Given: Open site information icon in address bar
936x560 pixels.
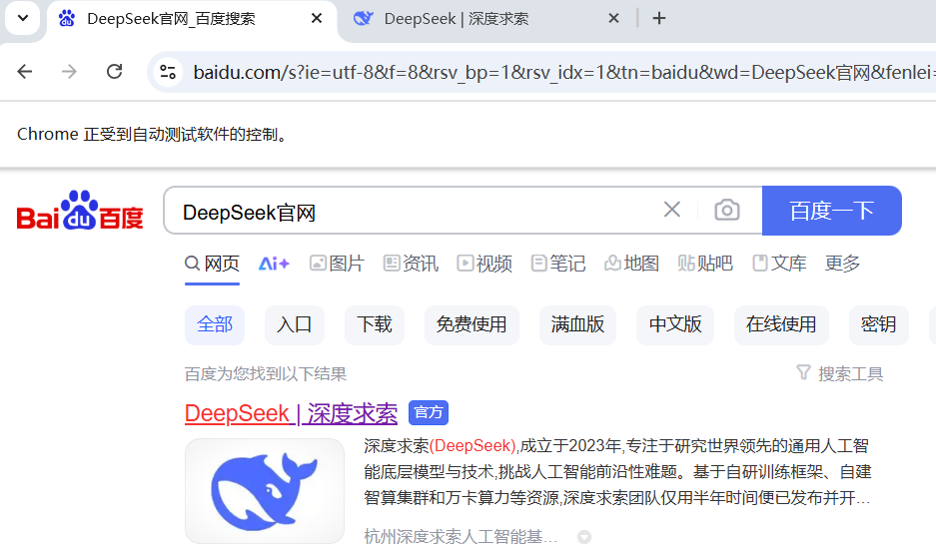Looking at the screenshot, I should [x=168, y=72].
